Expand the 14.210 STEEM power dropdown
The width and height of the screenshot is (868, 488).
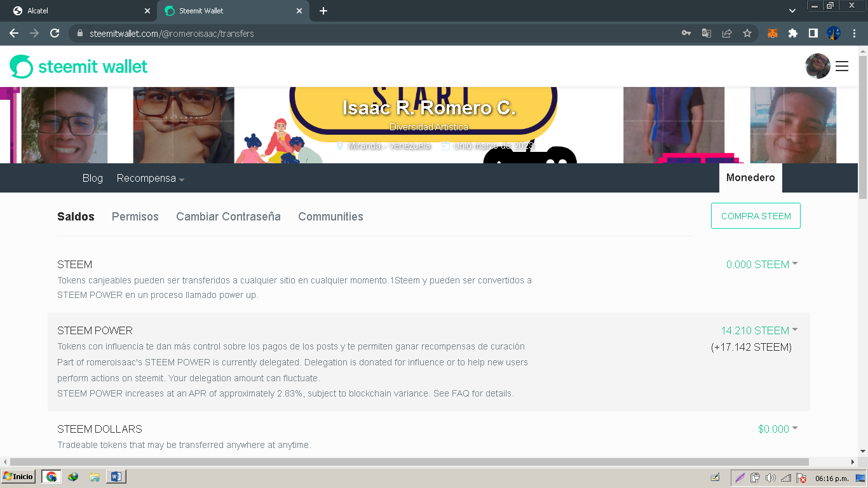(x=759, y=330)
